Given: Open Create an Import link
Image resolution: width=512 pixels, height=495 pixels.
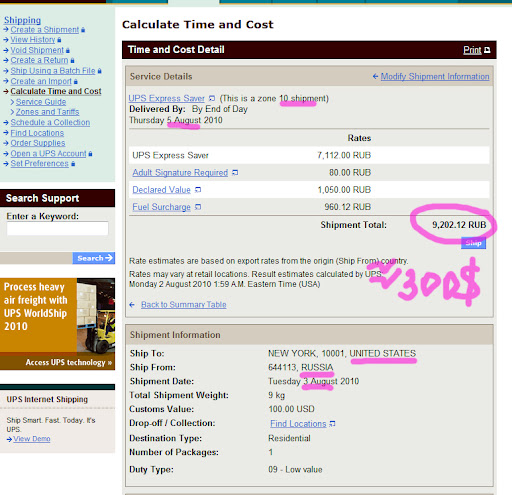Looking at the screenshot, I should pos(41,81).
